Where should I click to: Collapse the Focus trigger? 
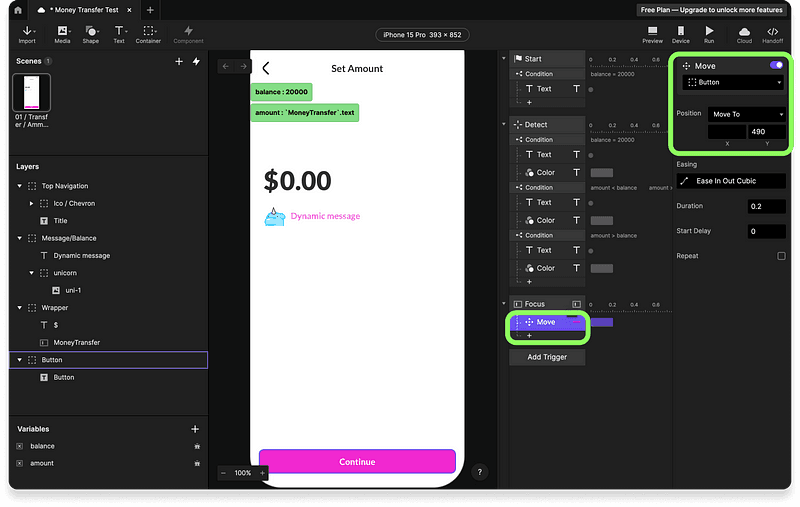504,303
